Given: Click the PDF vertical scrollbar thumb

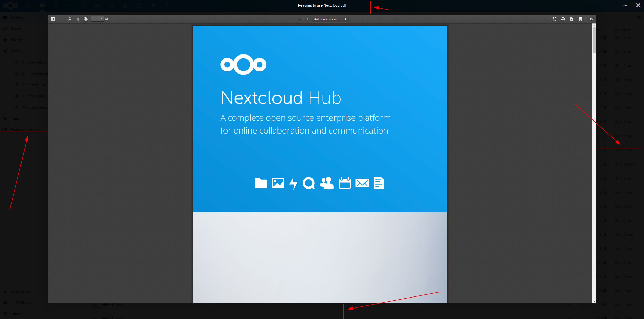Looking at the screenshot, I should (x=594, y=40).
